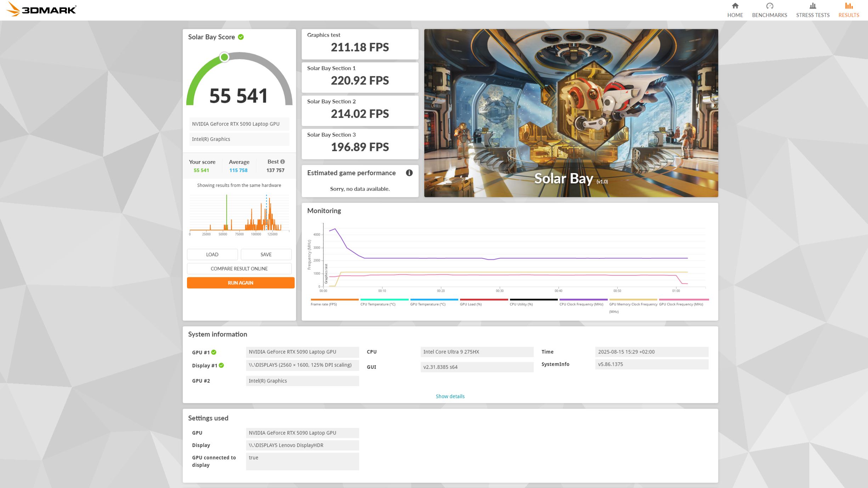Click the green Solar Bay Score validation check
868x488 pixels.
[241, 37]
